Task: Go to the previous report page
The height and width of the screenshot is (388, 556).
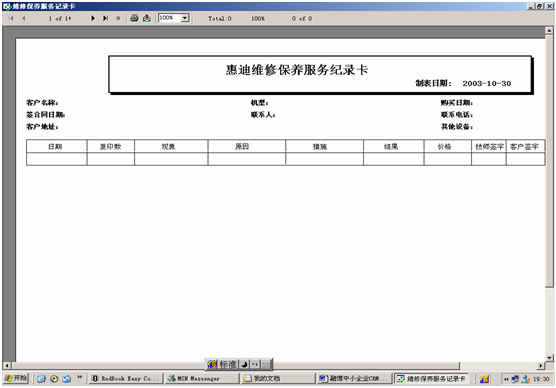Action: [24, 18]
